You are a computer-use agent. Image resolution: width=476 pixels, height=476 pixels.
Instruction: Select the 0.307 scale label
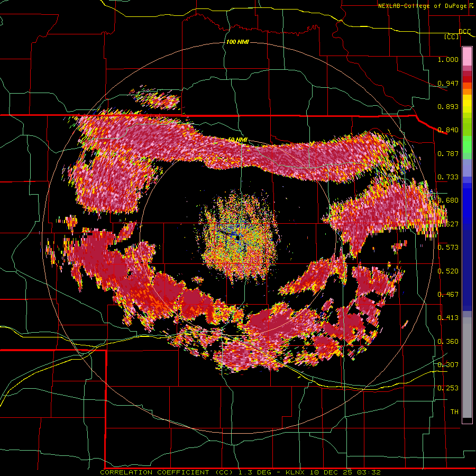pos(448,365)
